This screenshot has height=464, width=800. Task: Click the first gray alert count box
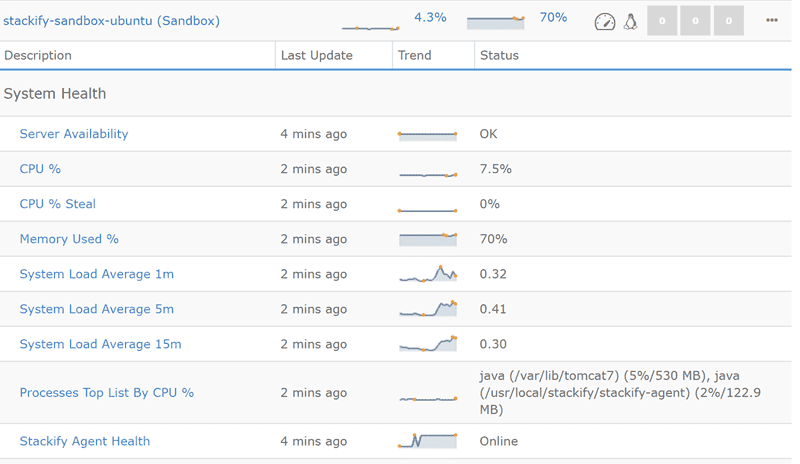(x=662, y=21)
